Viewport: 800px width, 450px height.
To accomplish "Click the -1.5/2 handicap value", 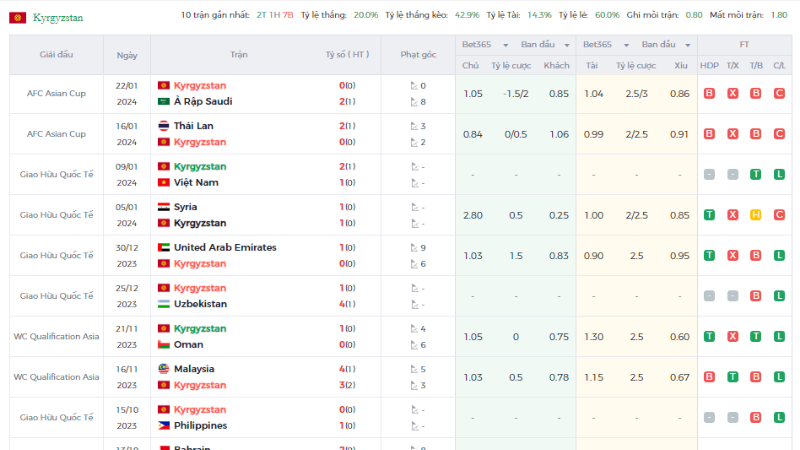I will (515, 94).
